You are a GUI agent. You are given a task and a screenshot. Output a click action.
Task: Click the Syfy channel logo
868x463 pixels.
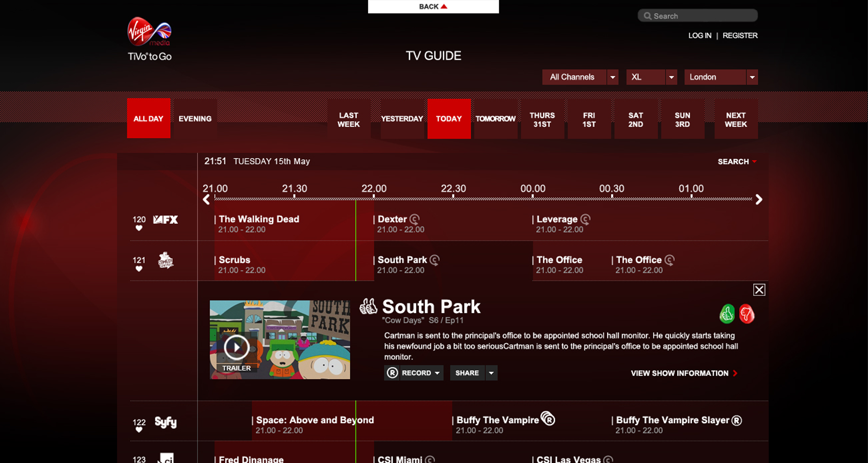166,422
